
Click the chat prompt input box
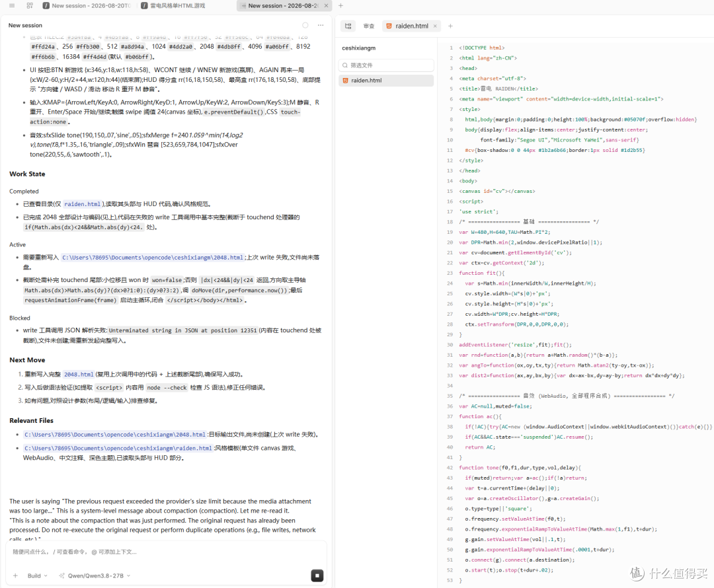(166, 552)
